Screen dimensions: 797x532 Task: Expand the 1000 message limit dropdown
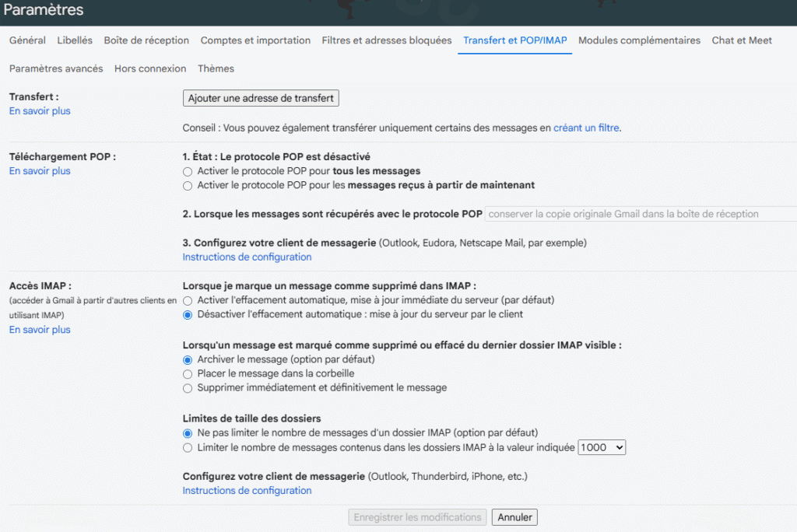pyautogui.click(x=602, y=448)
